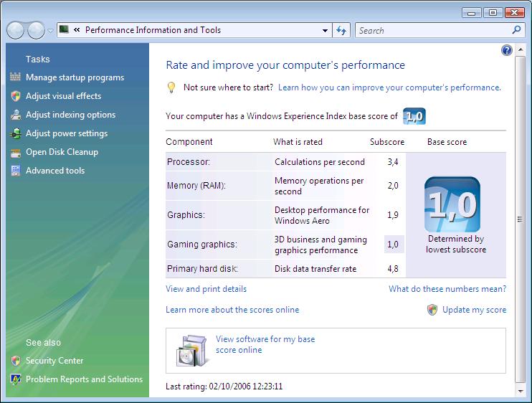This screenshot has width=532, height=403.
Task: Click the address bar Control Panel icon
Action: pos(64,29)
